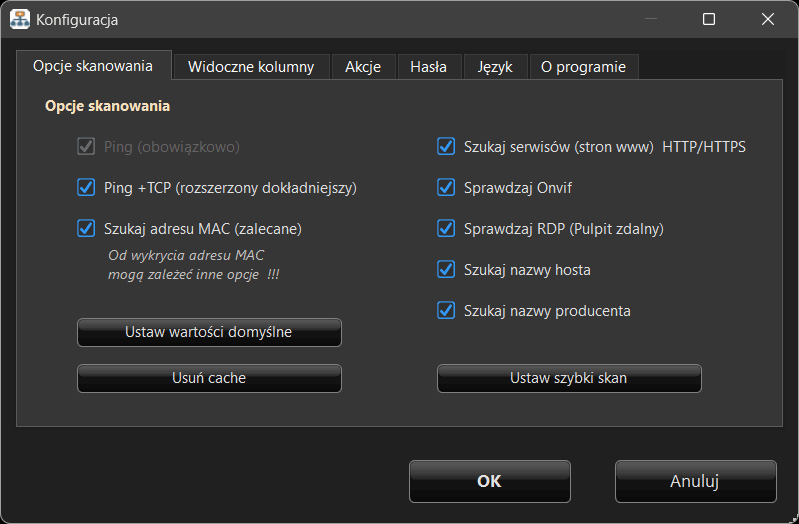Uncheck Ping +TCP extended scan option
This screenshot has height=524, width=799.
[86, 187]
